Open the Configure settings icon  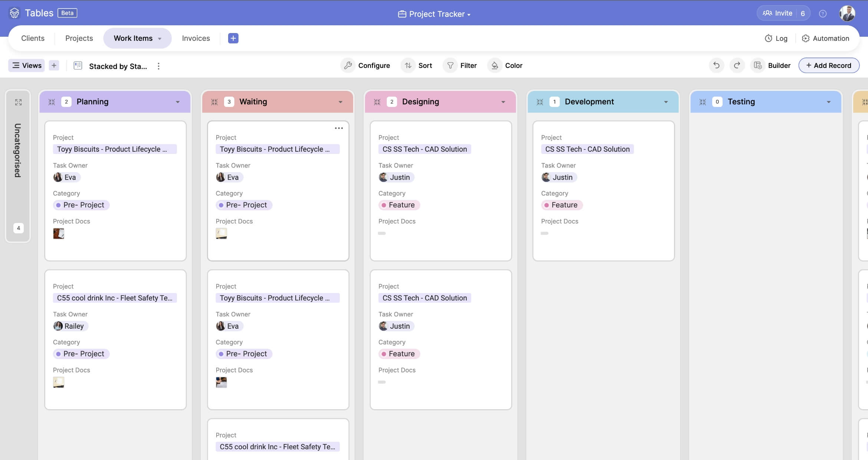tap(348, 65)
